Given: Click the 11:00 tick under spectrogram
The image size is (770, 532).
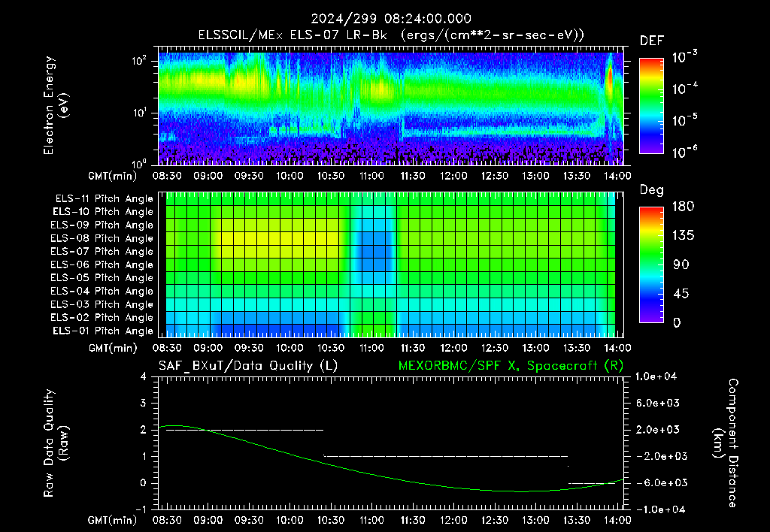Looking at the screenshot, I should click(371, 176).
